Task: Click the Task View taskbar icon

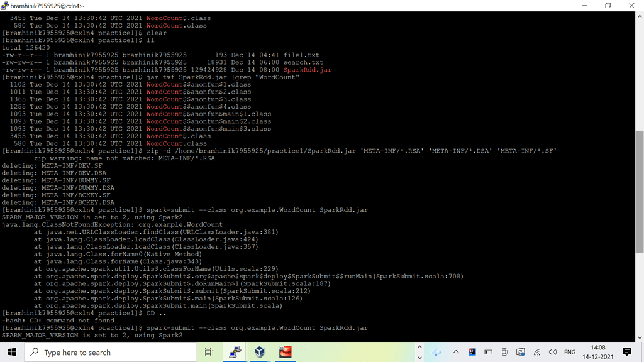Action: [209, 352]
